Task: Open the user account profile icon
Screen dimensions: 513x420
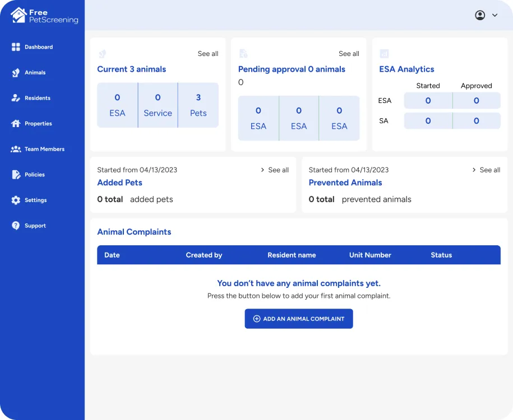Action: point(480,15)
